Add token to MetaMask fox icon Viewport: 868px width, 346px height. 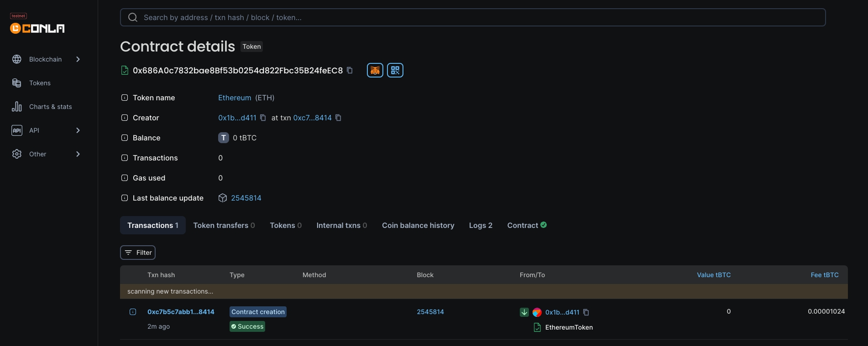tap(375, 70)
